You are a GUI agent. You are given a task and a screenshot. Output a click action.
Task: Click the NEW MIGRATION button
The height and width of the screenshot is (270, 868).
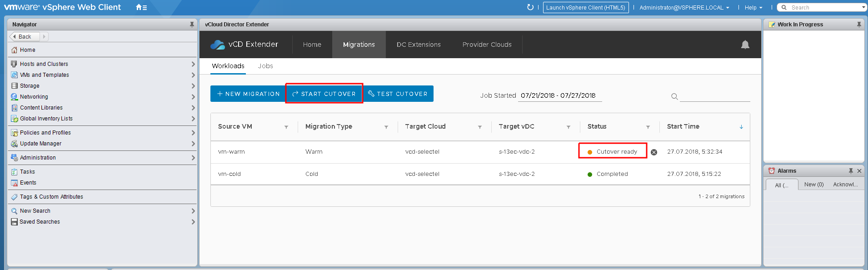pos(248,94)
